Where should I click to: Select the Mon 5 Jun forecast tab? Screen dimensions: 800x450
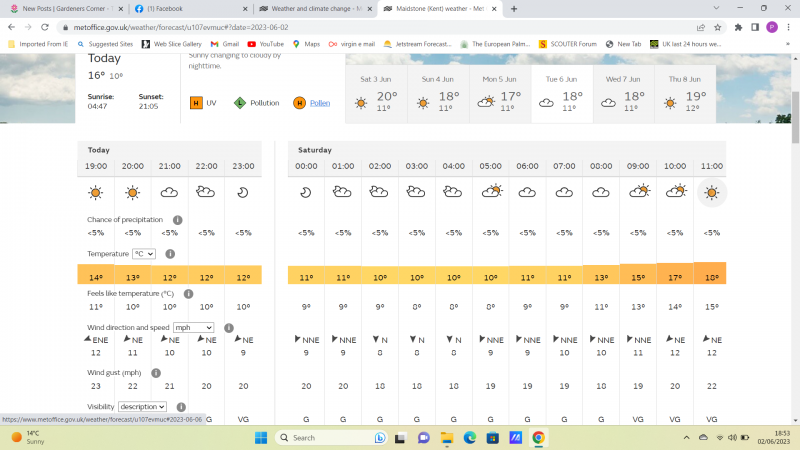pos(499,94)
